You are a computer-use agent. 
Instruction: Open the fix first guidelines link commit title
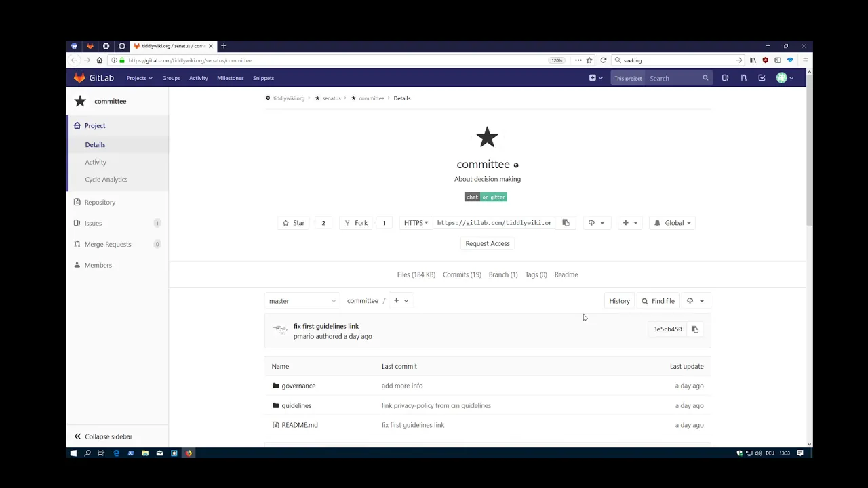326,326
